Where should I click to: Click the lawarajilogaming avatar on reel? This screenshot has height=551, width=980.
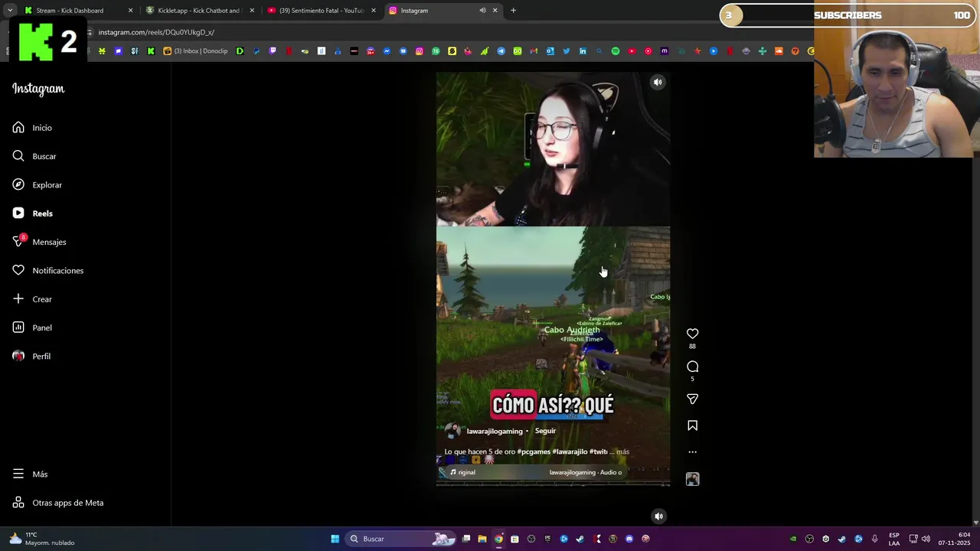click(x=452, y=431)
